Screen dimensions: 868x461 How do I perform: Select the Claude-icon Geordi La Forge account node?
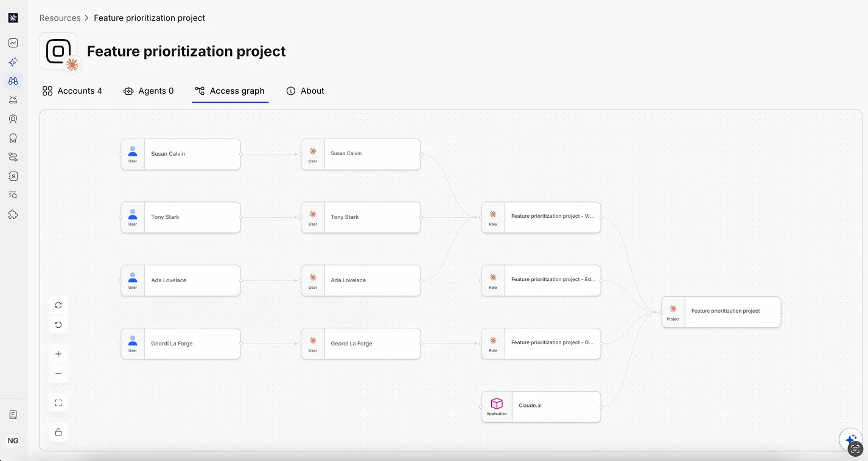(361, 344)
